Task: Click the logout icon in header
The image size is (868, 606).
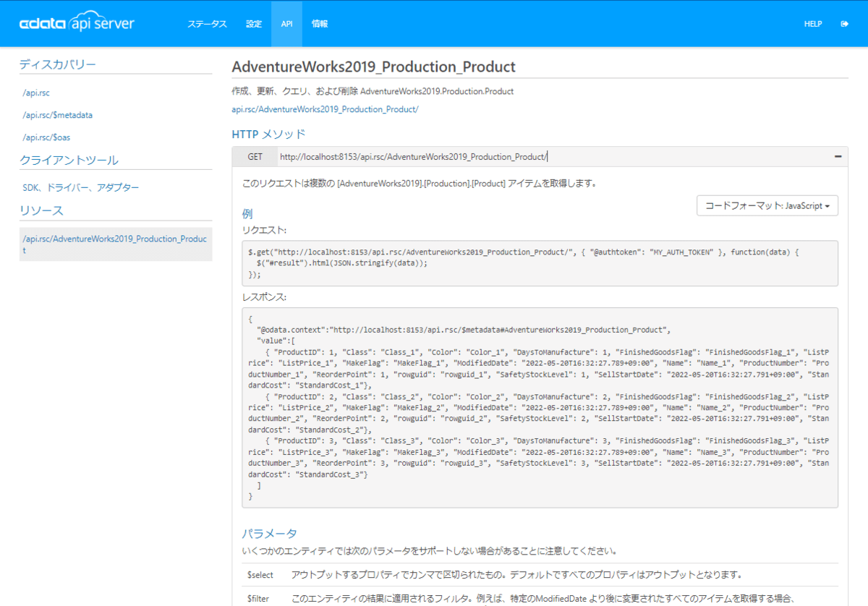Action: point(844,24)
